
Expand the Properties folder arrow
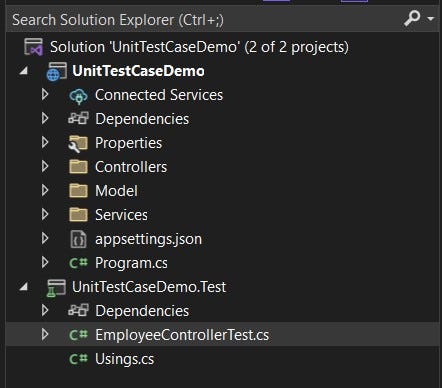(x=45, y=143)
